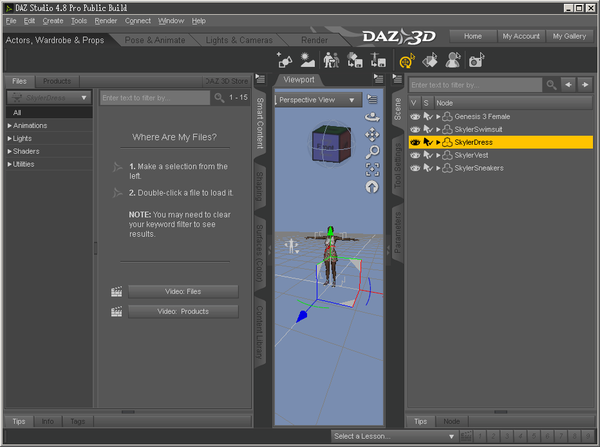This screenshot has height=447, width=600.
Task: Open the Smart Content side tab
Action: 260,123
